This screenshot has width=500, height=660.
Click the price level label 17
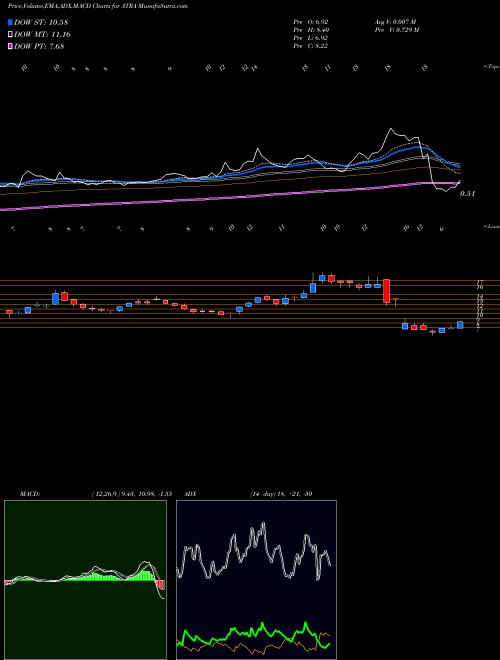pyautogui.click(x=479, y=282)
